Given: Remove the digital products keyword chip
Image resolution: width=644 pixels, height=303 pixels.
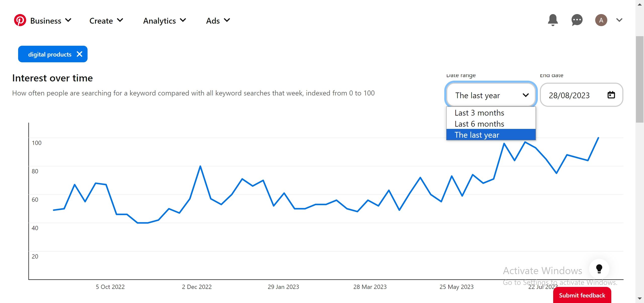Looking at the screenshot, I should 79,54.
